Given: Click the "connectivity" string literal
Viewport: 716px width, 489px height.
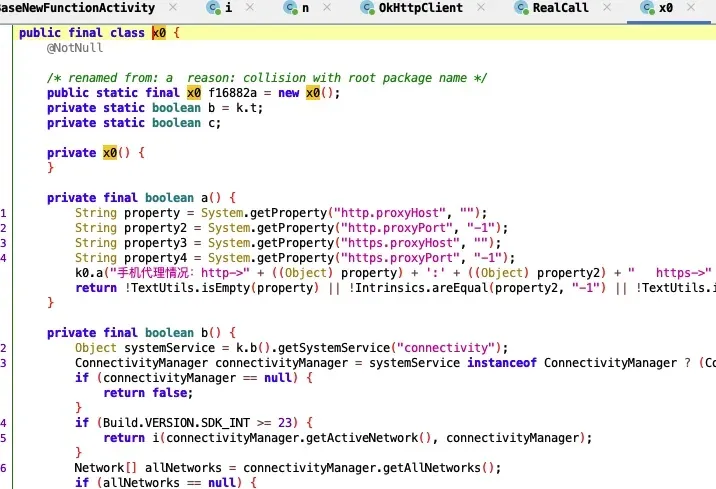Looking at the screenshot, I should pyautogui.click(x=446, y=348).
